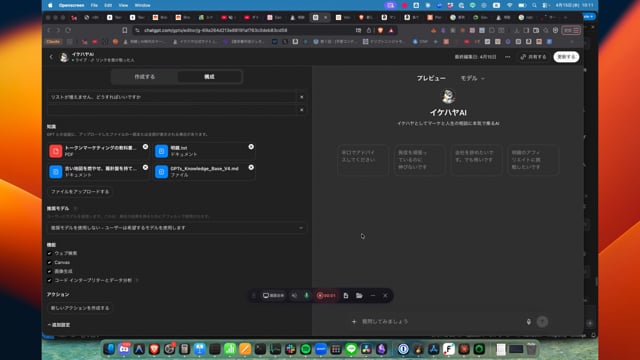This screenshot has width=640, height=360.
Task: Uncheck the Canvas capability checkbox
Action: pos(49,262)
